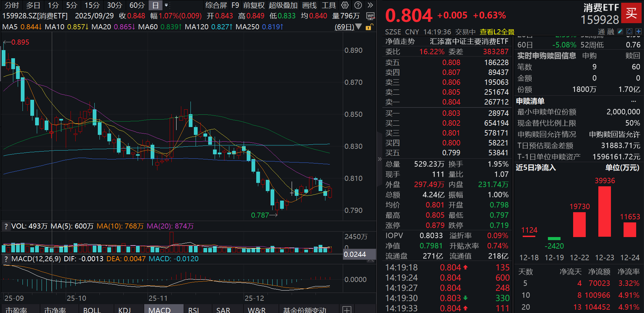Open the 日 period dropdown arrow
Image resolution: width=644 pixels, height=313 pixels.
tap(166, 5)
